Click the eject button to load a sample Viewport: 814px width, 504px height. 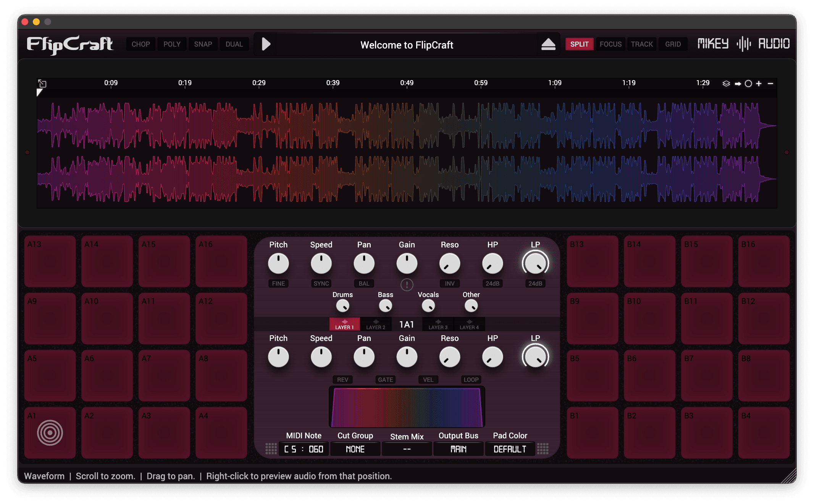548,44
